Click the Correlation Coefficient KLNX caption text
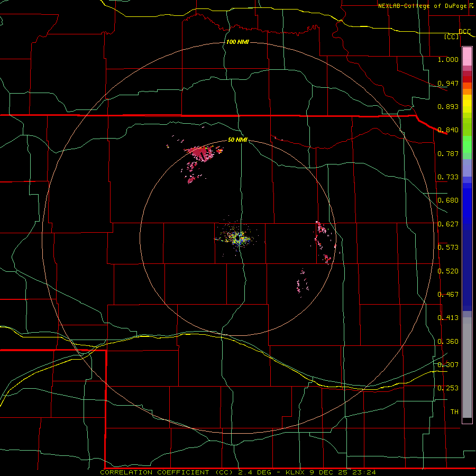The image size is (476, 476). click(x=238, y=472)
